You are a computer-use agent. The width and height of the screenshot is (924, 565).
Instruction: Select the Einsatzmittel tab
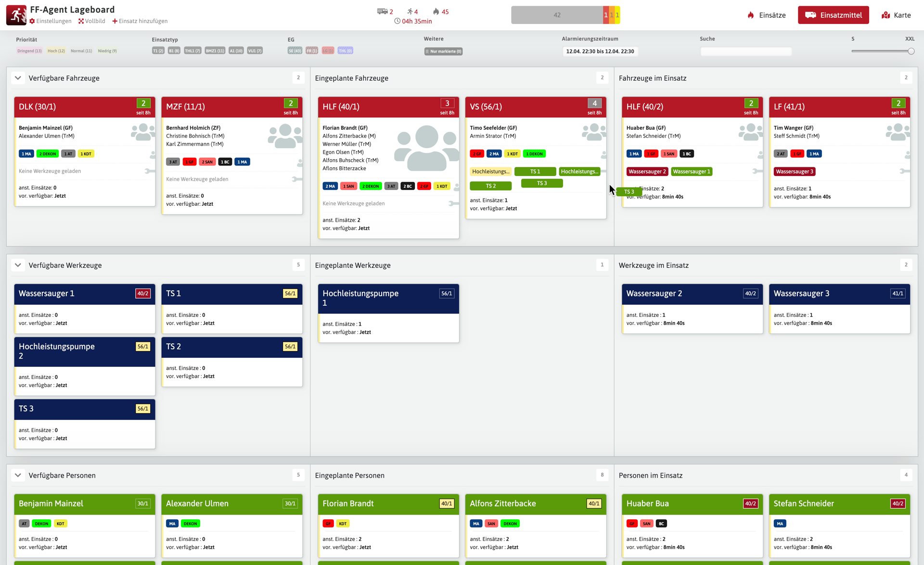pyautogui.click(x=833, y=15)
